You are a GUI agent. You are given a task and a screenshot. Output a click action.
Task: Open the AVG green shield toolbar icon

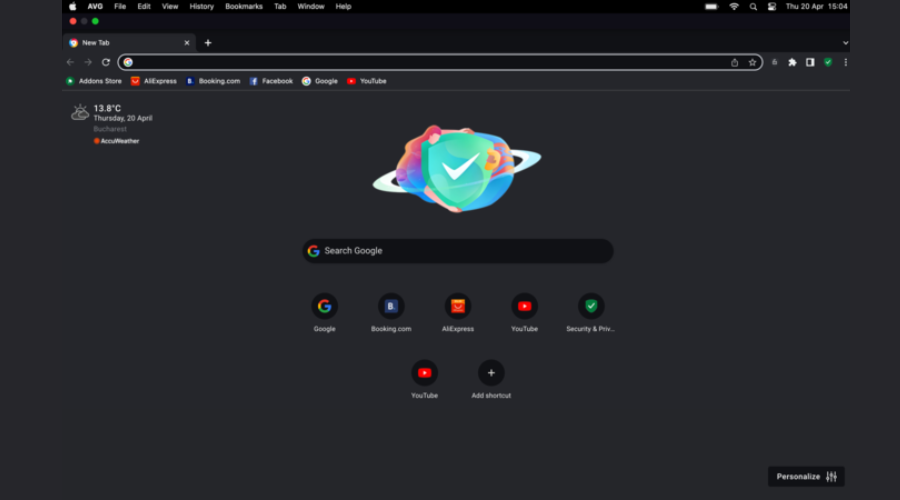(828, 62)
